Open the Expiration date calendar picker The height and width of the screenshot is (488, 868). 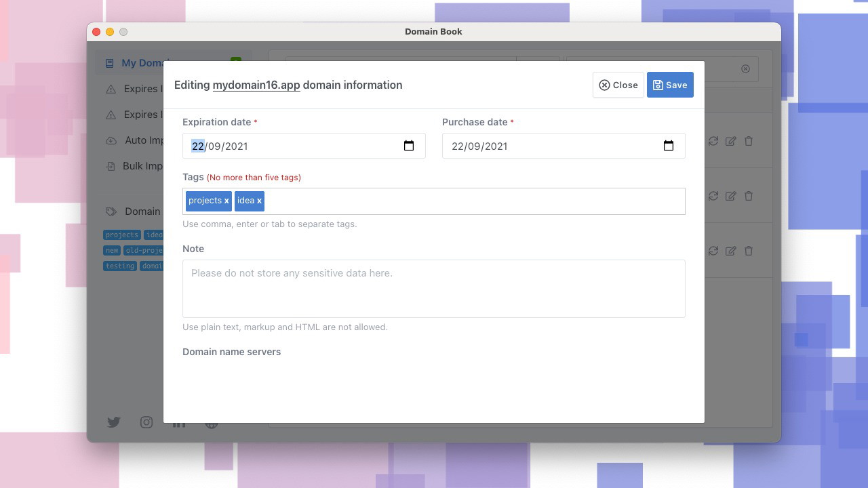pyautogui.click(x=409, y=146)
